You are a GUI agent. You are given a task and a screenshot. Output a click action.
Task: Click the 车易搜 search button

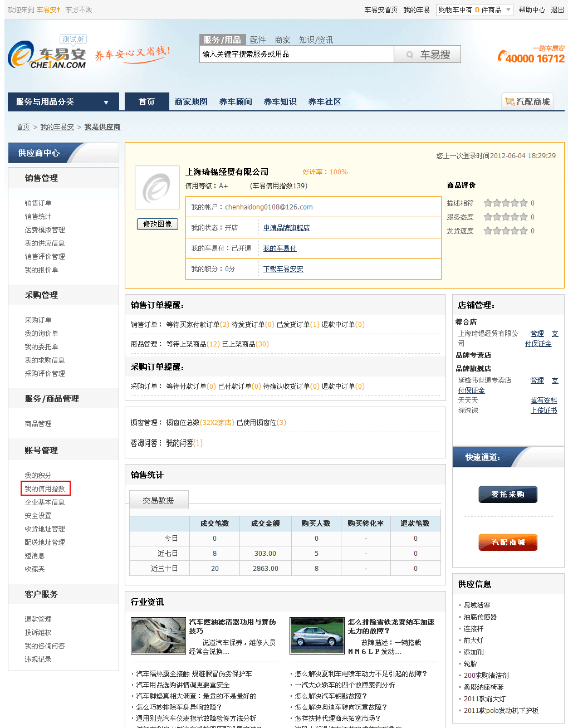point(428,55)
